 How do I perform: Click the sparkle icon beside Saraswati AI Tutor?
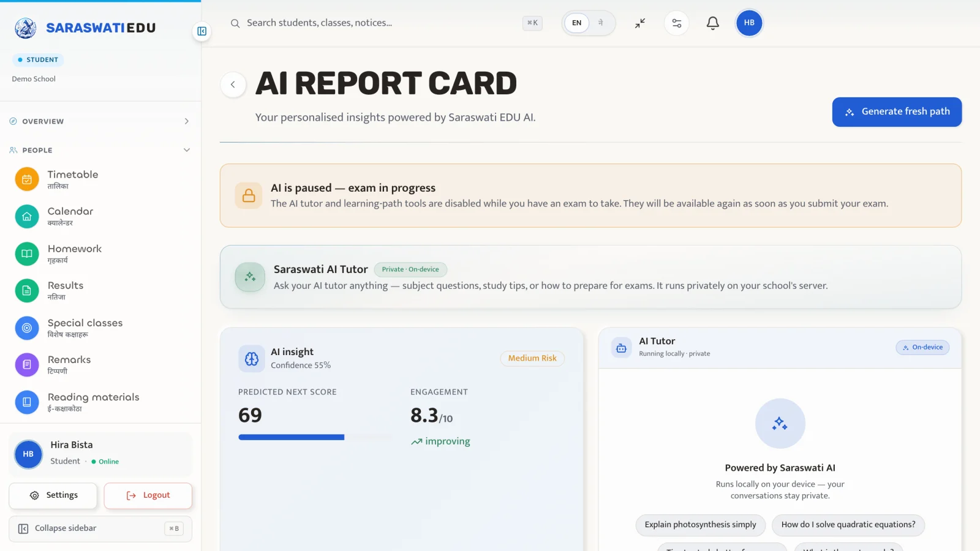tap(250, 277)
